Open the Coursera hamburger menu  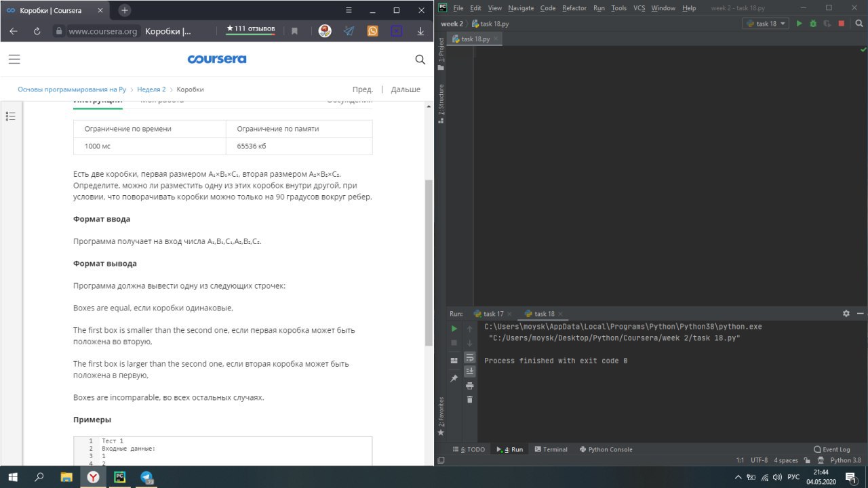tap(14, 59)
